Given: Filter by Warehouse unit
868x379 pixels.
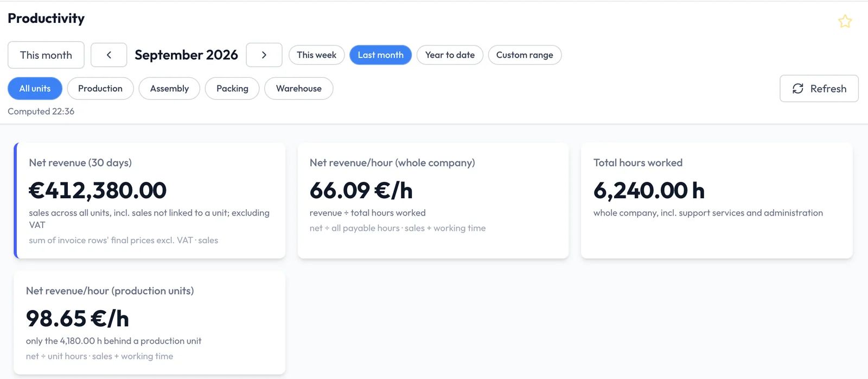Looking at the screenshot, I should [299, 89].
